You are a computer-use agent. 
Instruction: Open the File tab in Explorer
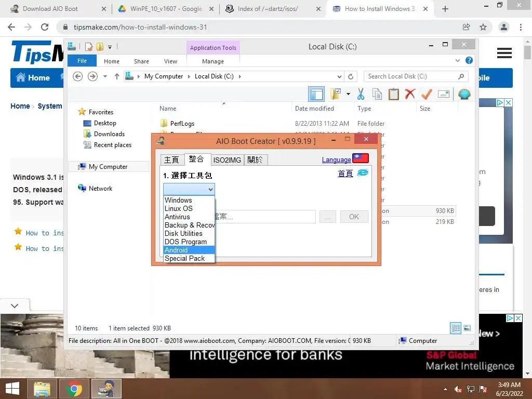point(82,61)
